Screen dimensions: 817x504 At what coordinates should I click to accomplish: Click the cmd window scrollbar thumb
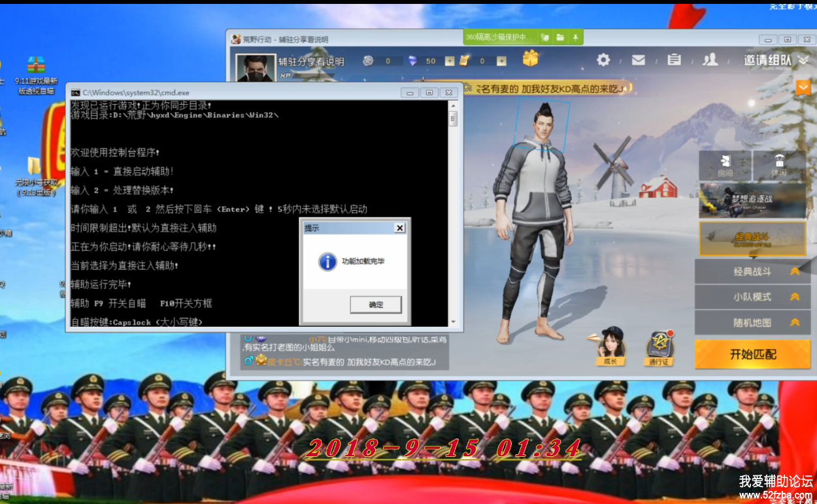coord(453,118)
